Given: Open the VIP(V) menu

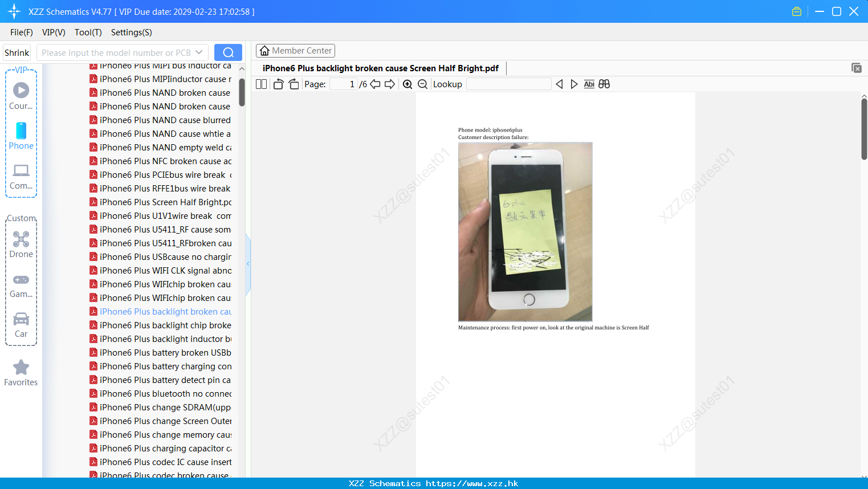Looking at the screenshot, I should 54,32.
